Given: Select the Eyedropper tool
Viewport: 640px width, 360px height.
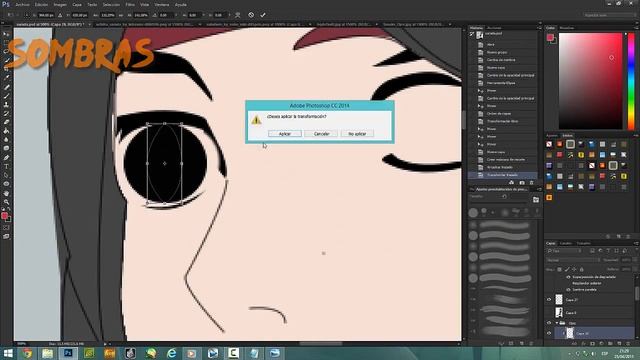Looking at the screenshot, I should [6, 78].
